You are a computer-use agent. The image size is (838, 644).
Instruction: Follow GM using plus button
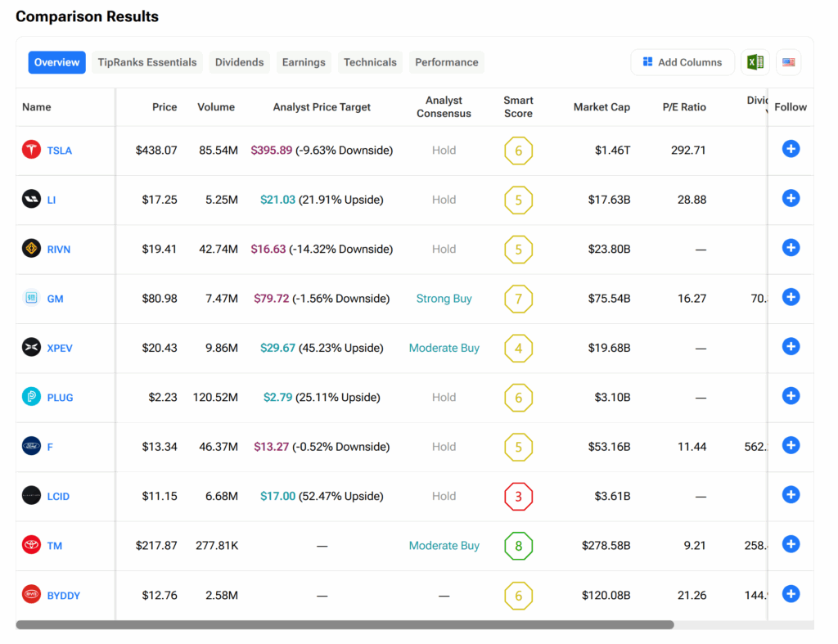click(x=791, y=297)
